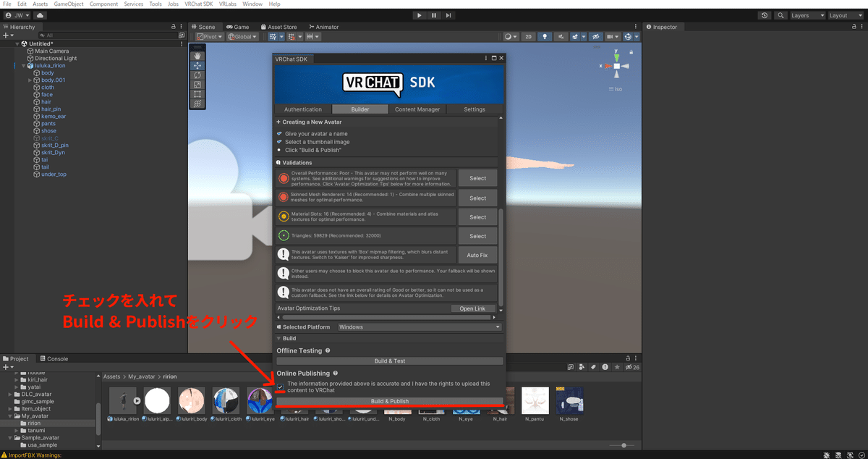Open Undo History icon in top bar
The height and width of the screenshot is (459, 868).
pos(765,15)
